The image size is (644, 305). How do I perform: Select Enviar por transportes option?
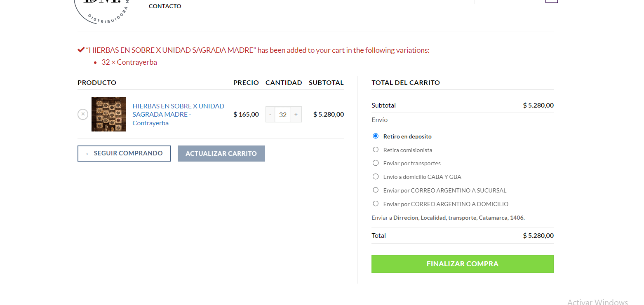pos(376,163)
